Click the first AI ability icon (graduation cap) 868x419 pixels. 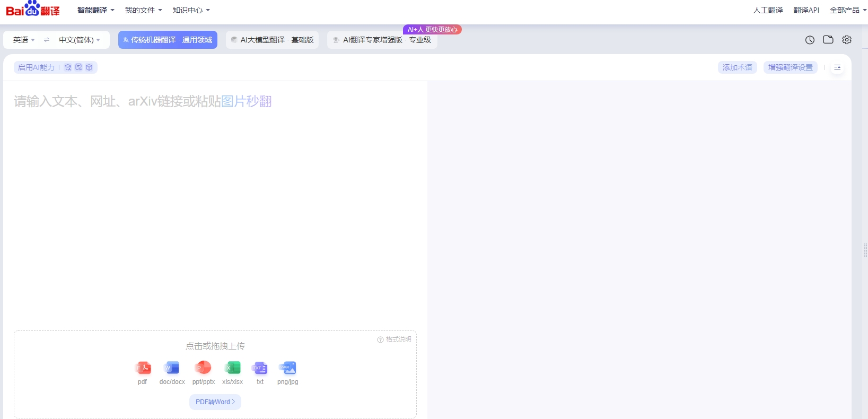pyautogui.click(x=68, y=67)
